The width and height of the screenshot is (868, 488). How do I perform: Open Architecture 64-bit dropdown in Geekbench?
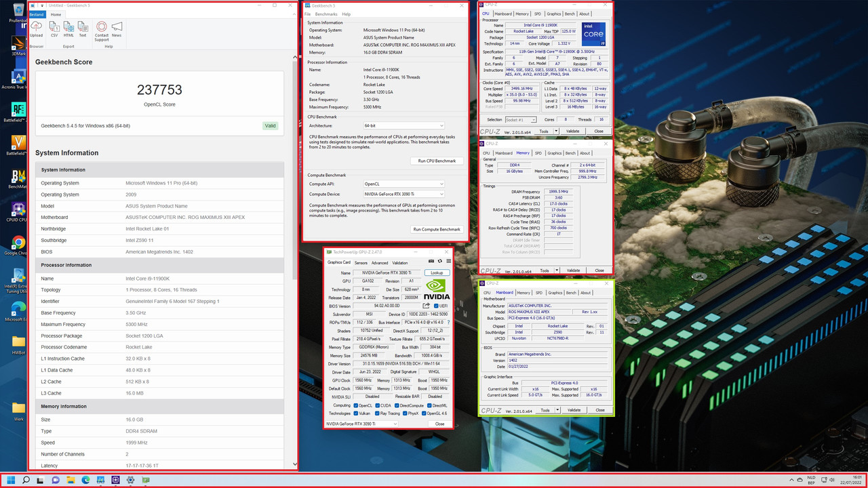tap(403, 125)
